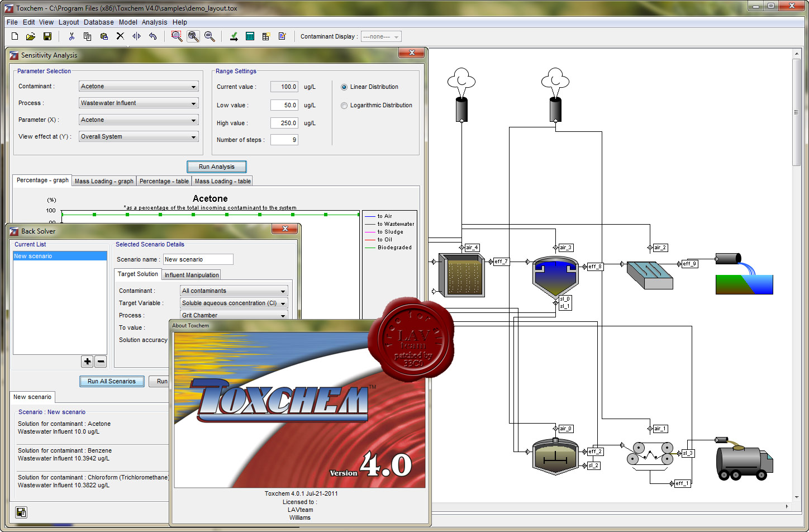Open the Help menu
The image size is (809, 532).
point(180,22)
